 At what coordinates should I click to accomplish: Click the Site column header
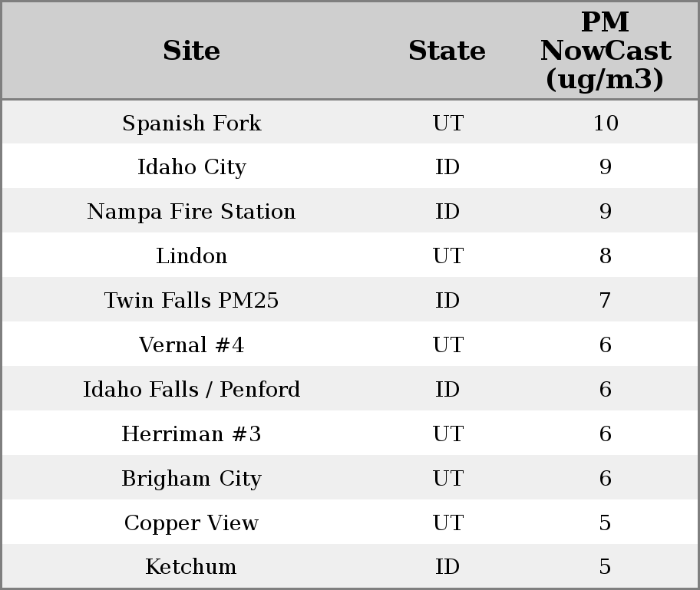191,51
